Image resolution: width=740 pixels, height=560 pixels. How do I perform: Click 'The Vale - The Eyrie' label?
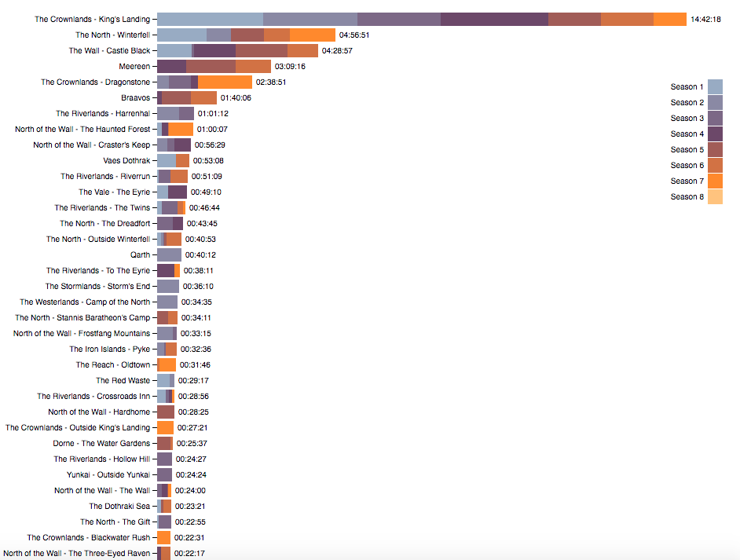click(114, 192)
